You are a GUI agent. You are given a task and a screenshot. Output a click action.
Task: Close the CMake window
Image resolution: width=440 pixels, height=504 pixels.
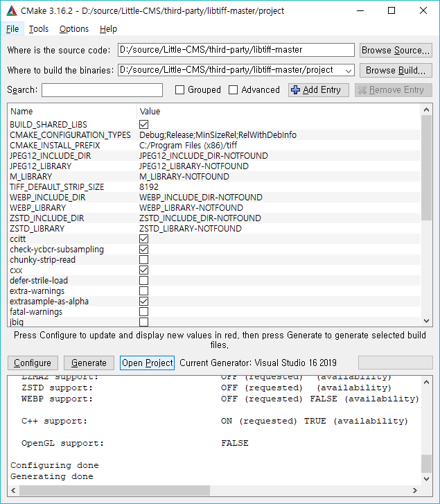click(423, 10)
